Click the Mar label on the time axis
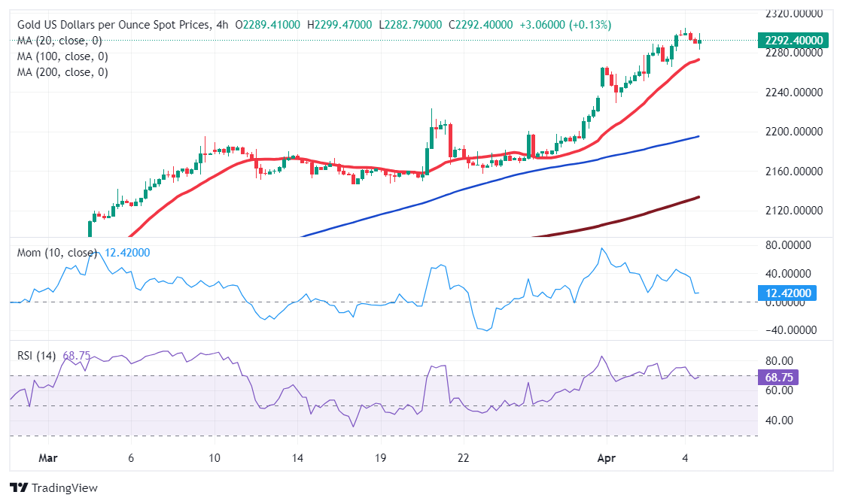Screen dimensions: 843x504 47,457
